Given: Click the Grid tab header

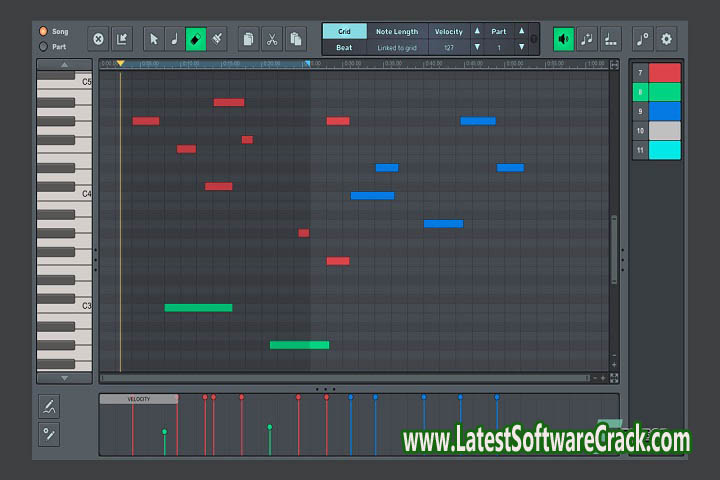Looking at the screenshot, I should tap(344, 31).
